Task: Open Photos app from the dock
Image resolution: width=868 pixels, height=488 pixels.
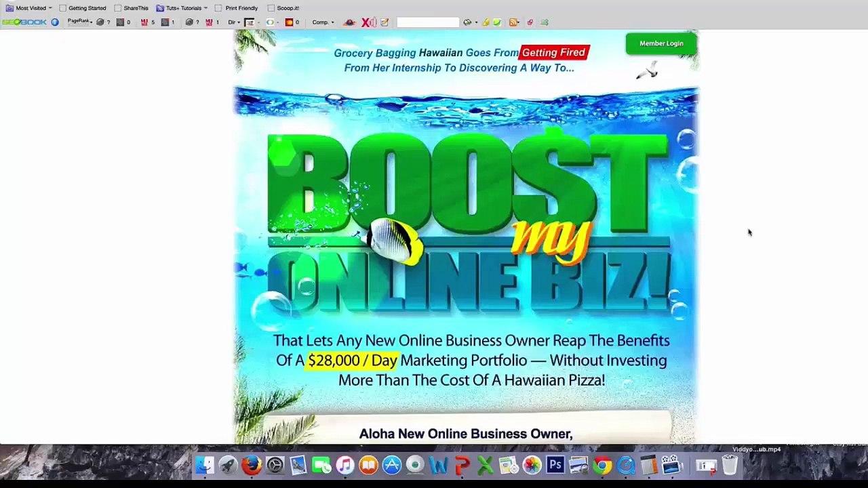Action: pyautogui.click(x=532, y=465)
